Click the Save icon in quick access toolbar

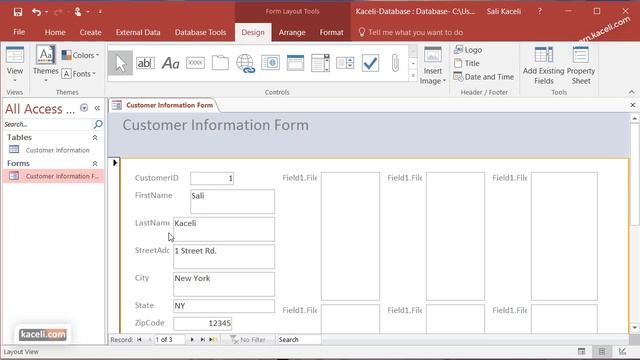click(x=18, y=12)
